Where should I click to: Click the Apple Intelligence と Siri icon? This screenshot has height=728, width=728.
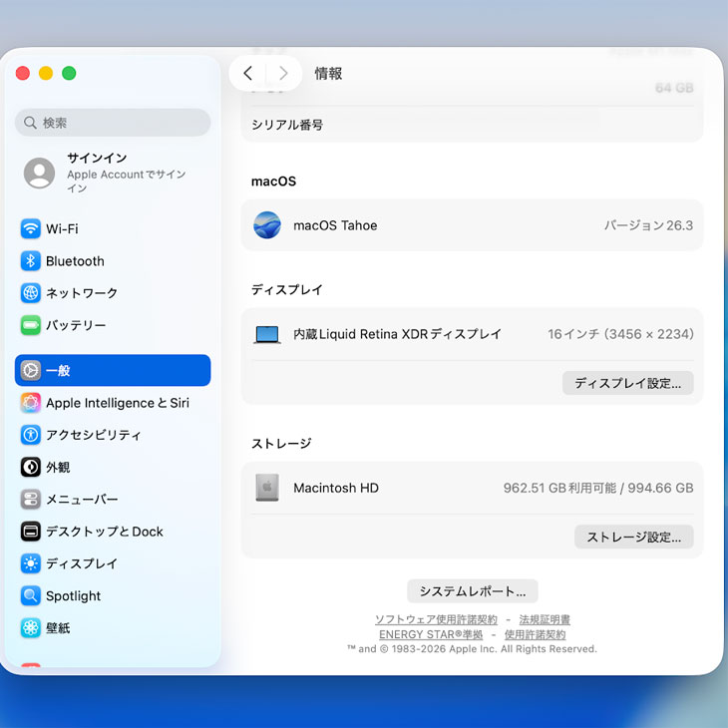tap(31, 403)
